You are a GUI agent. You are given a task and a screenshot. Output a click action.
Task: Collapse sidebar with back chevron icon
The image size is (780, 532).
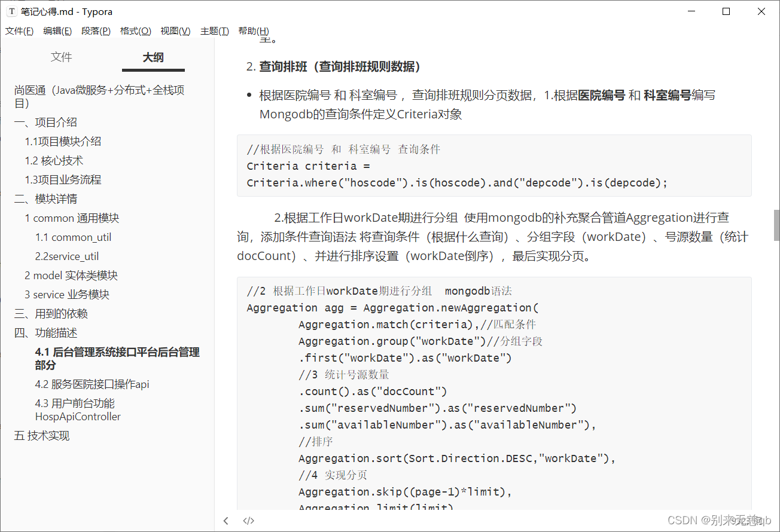(x=226, y=521)
